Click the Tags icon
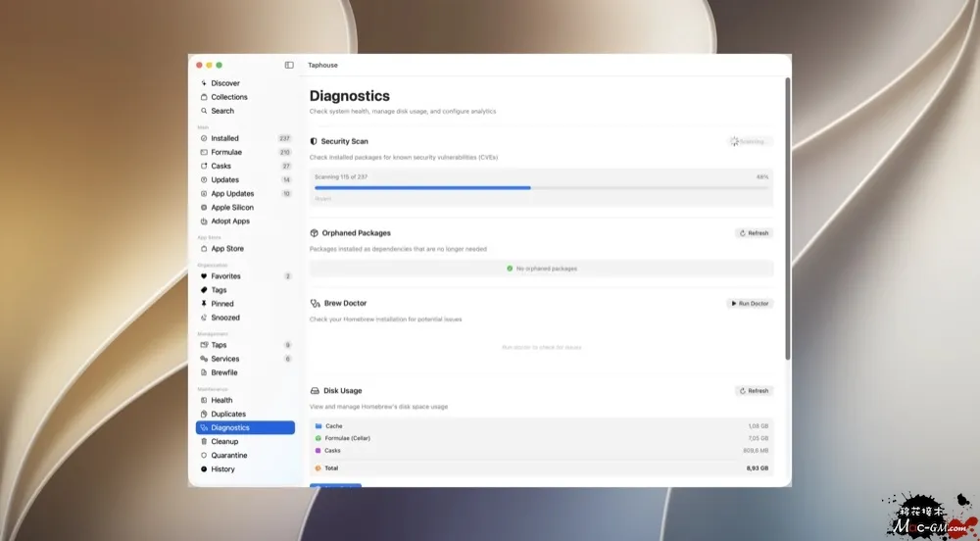980x541 pixels. [204, 289]
